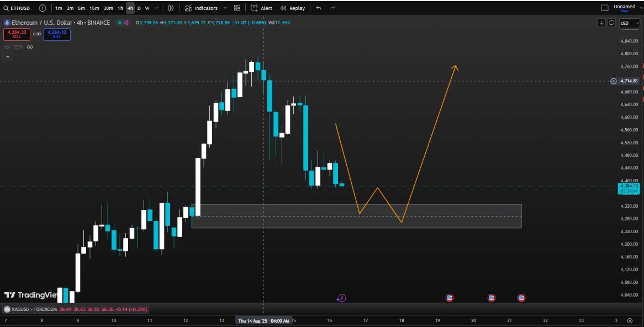The width and height of the screenshot is (644, 327).
Task: Select the 5m interval
Action: (82, 8)
